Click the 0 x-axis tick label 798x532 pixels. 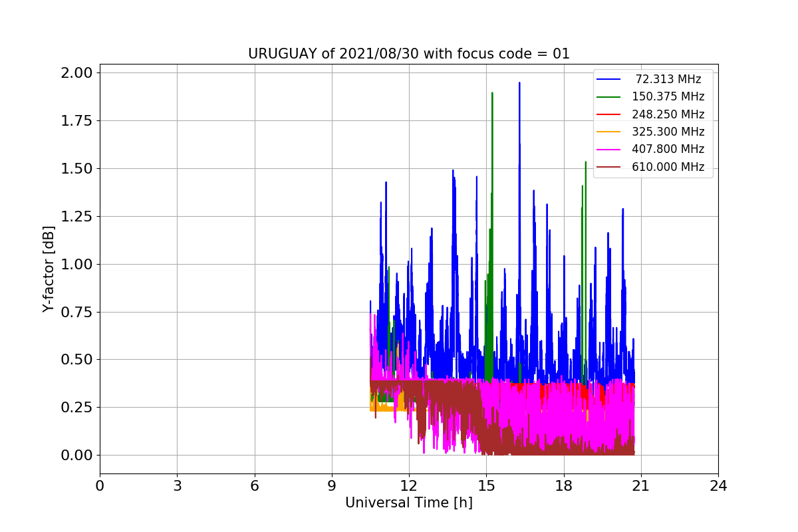click(100, 486)
